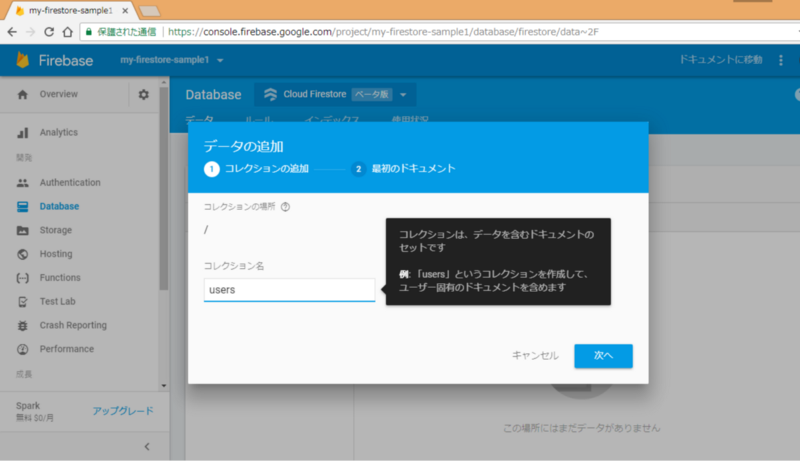Open the my-firestore-sample1 project dropdown
The height and width of the screenshot is (461, 800).
pyautogui.click(x=172, y=60)
